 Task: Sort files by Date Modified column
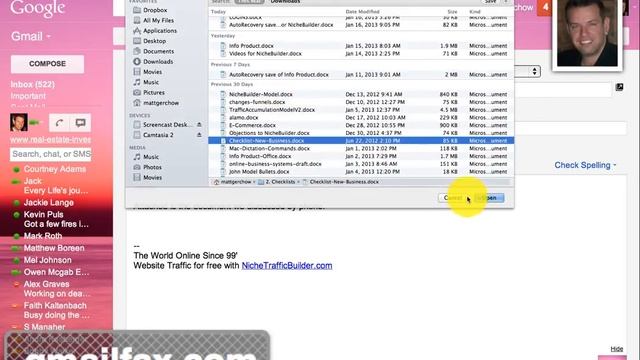click(362, 12)
